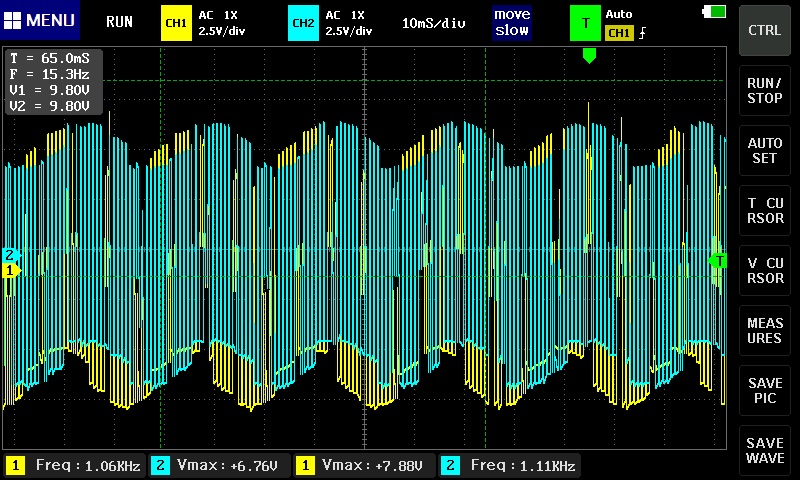Viewport: 800px width, 480px height.
Task: Select the cyan CH2 channel badge
Action: (303, 22)
